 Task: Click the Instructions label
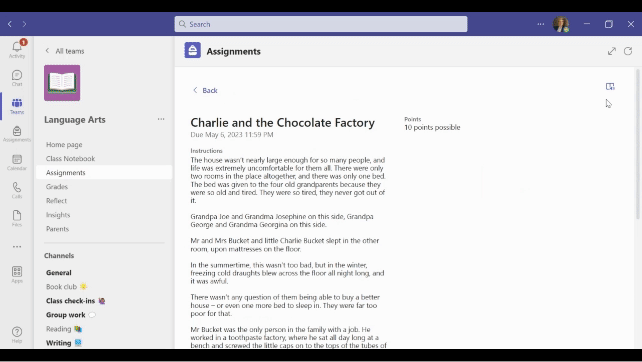206,151
